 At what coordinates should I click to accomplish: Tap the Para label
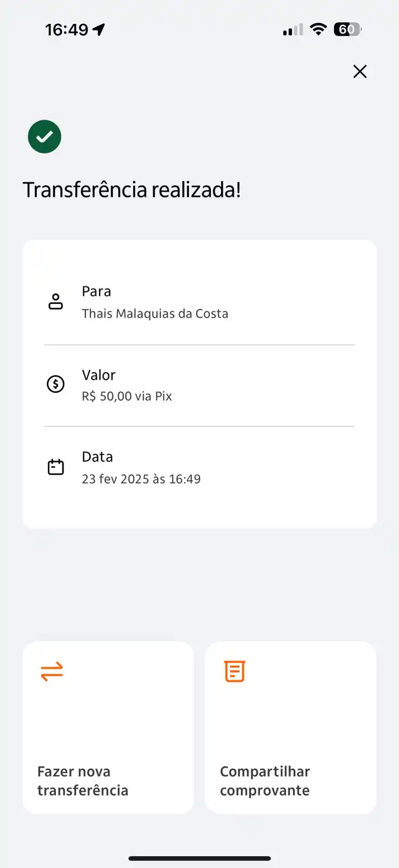(x=96, y=291)
